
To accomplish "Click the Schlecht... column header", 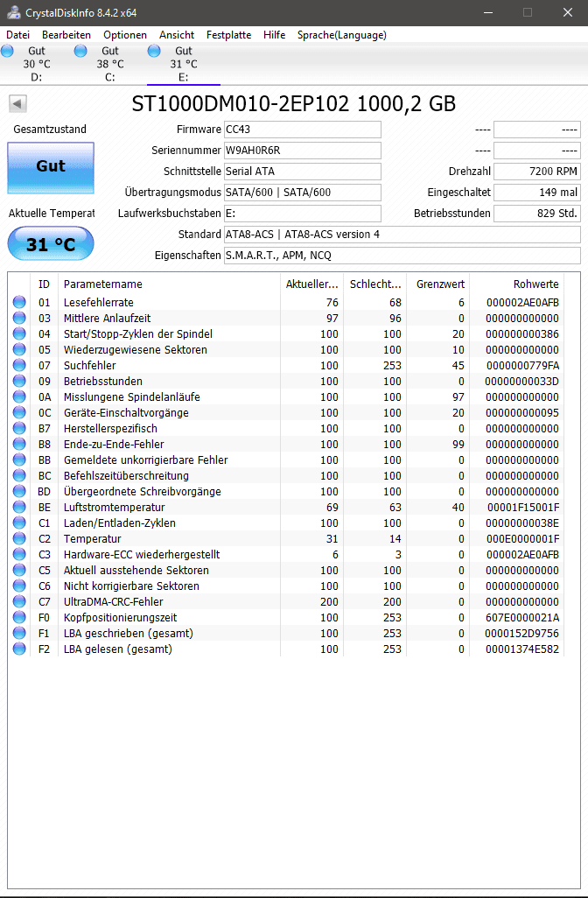I will pos(375,284).
